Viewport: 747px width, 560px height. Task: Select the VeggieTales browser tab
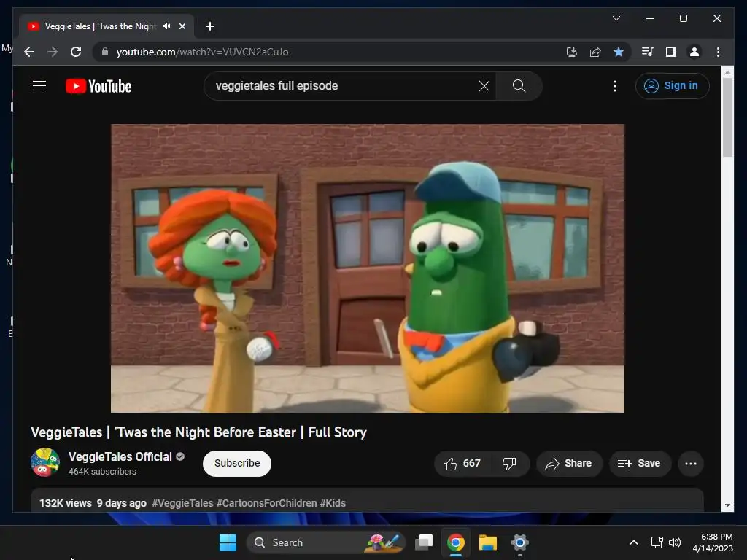coord(107,26)
